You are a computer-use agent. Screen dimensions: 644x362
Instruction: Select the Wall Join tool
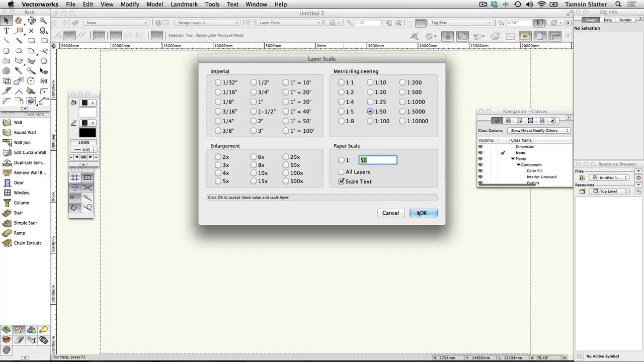click(x=22, y=142)
